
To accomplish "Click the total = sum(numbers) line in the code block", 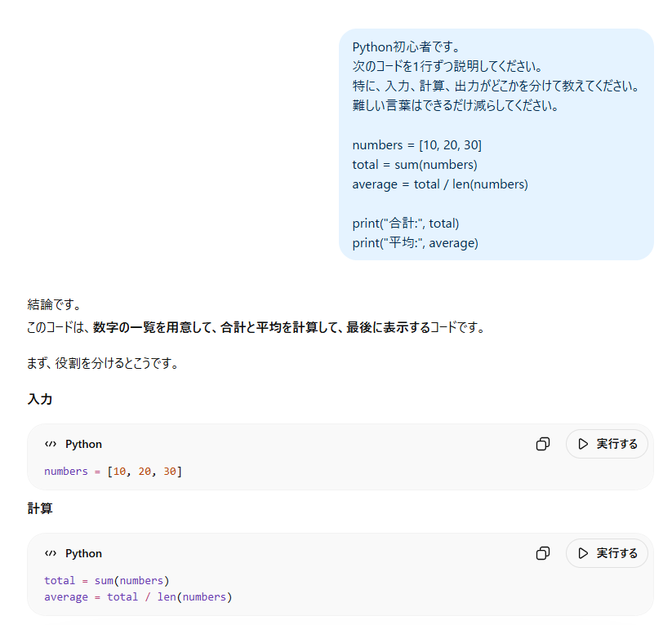I will 106,580.
